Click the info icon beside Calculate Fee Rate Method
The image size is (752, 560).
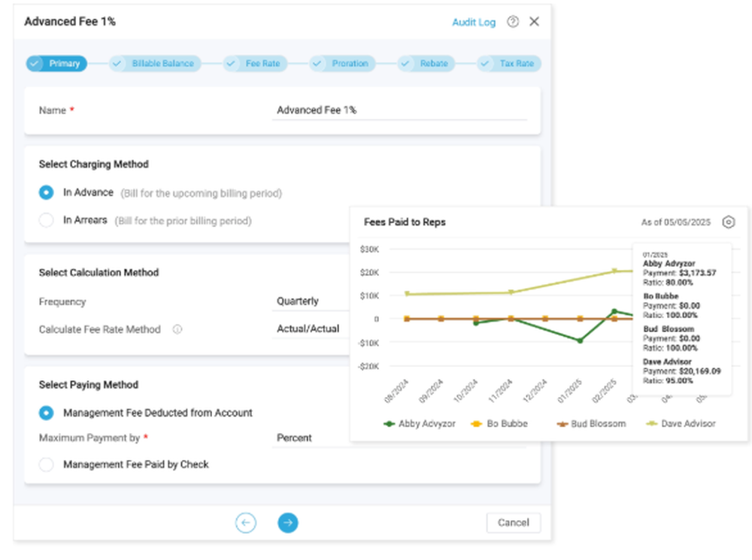(x=177, y=329)
